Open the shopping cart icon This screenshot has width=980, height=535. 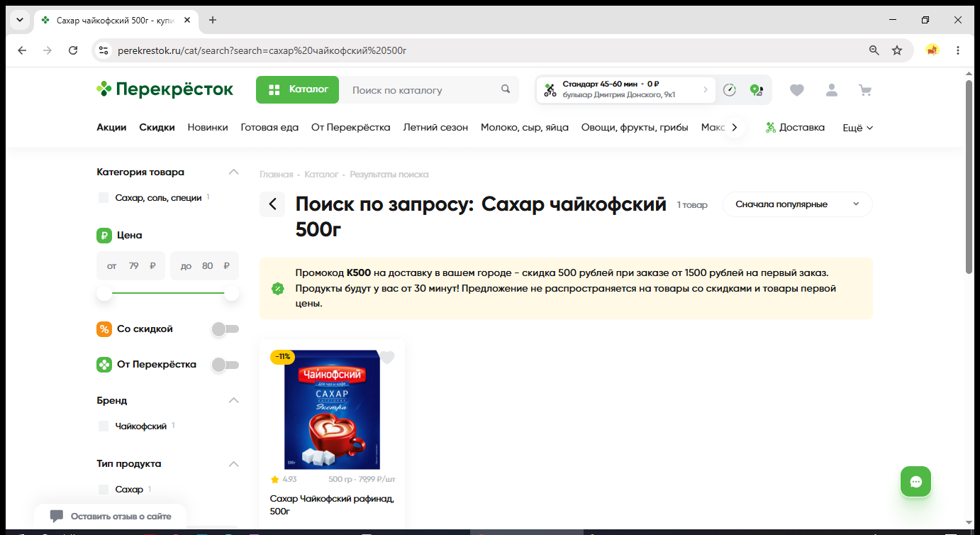point(864,90)
